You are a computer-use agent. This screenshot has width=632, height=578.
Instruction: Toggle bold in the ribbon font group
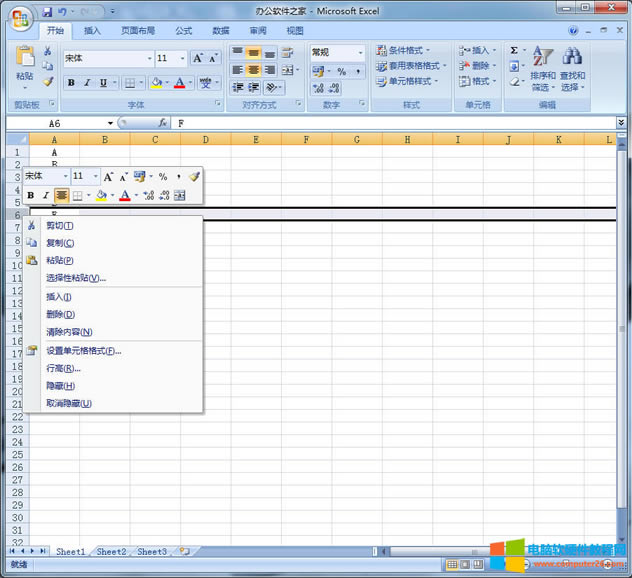tap(71, 83)
